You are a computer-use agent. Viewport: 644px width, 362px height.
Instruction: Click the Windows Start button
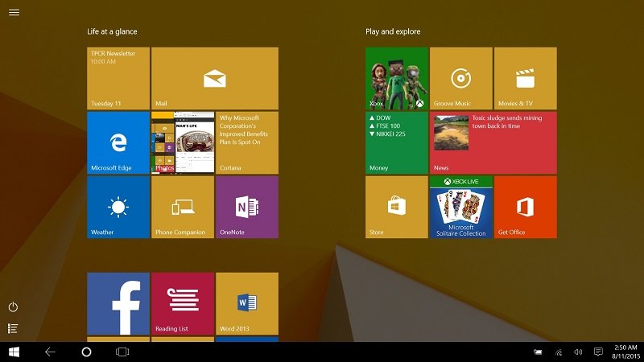[x=14, y=352]
